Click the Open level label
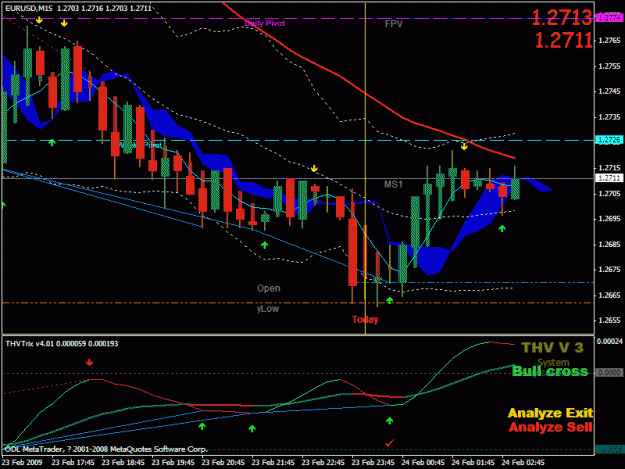 click(269, 288)
